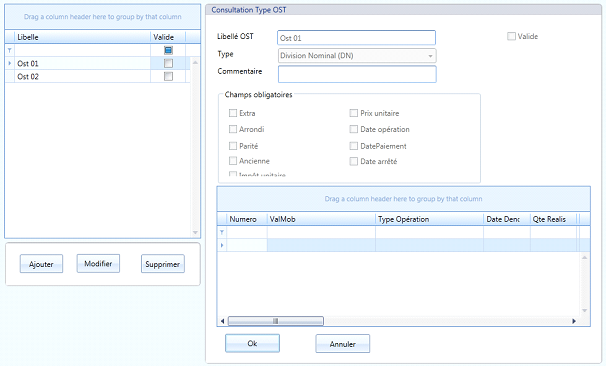Toggle the Valide checkbox beside Libellé OST
Image resolution: width=607 pixels, height=366 pixels.
pyautogui.click(x=511, y=36)
